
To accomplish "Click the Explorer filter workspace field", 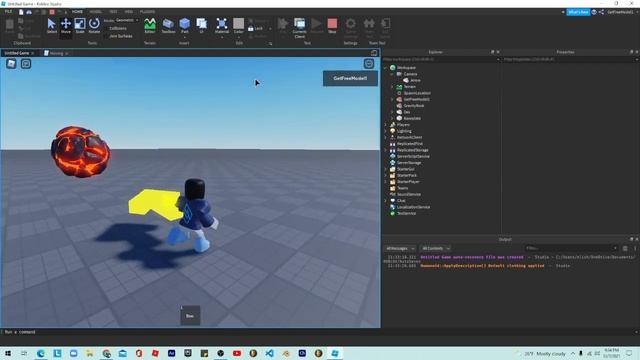I will click(x=440, y=60).
